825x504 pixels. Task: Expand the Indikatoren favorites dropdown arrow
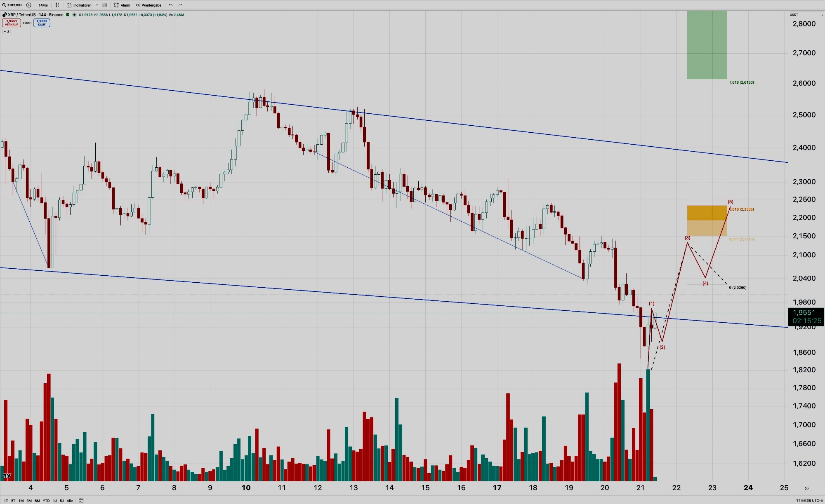click(97, 5)
